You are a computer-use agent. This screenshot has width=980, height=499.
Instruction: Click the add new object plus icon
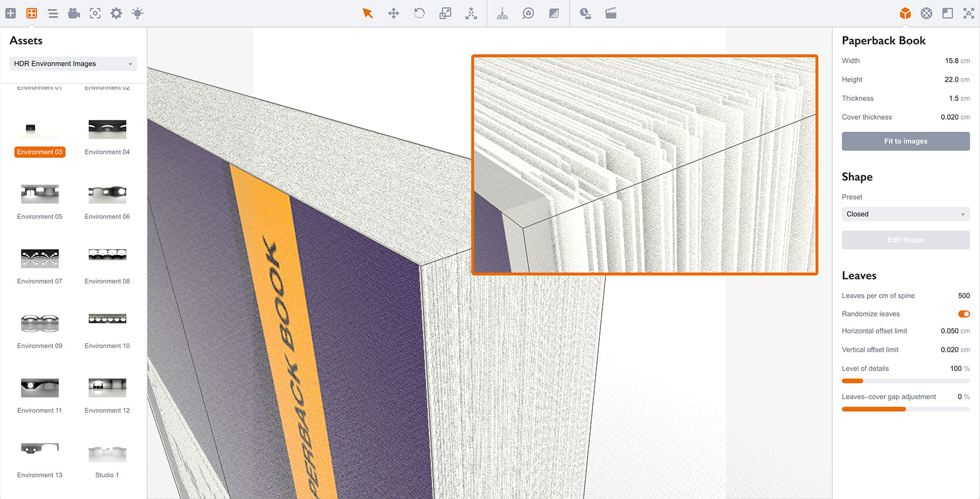coord(11,13)
